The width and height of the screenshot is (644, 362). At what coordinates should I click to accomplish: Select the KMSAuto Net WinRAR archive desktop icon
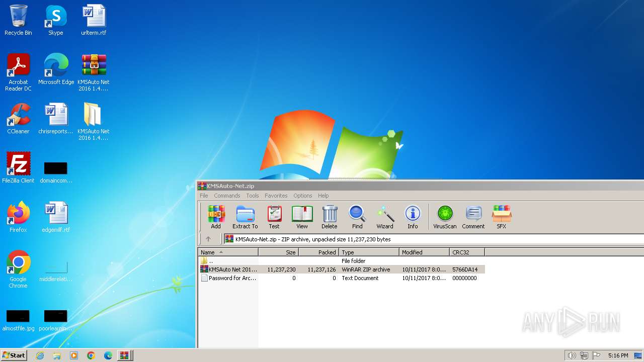(94, 72)
